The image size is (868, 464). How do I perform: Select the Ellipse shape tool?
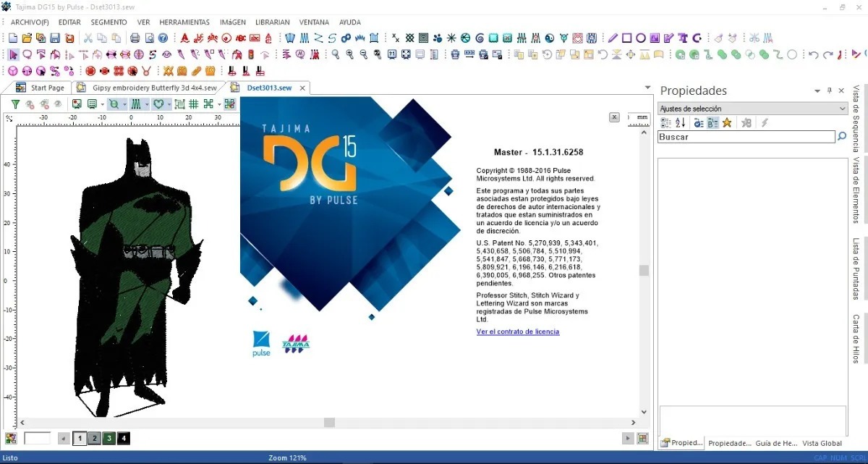[x=640, y=38]
